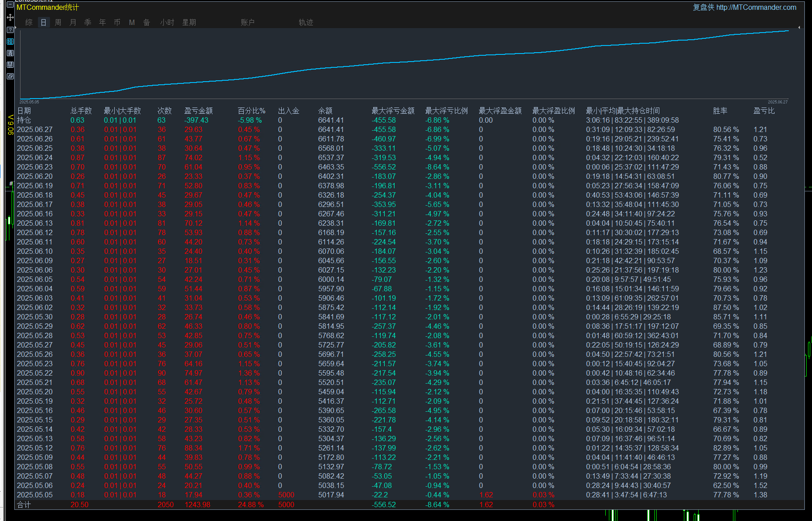Click the cyan highlighted sidebar icon
The image size is (812, 521).
10,41
